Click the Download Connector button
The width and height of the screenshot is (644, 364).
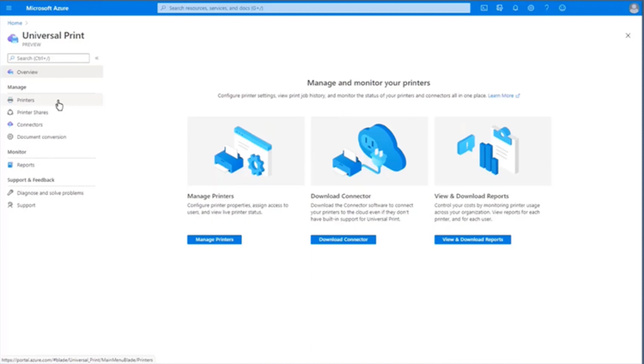(343, 240)
